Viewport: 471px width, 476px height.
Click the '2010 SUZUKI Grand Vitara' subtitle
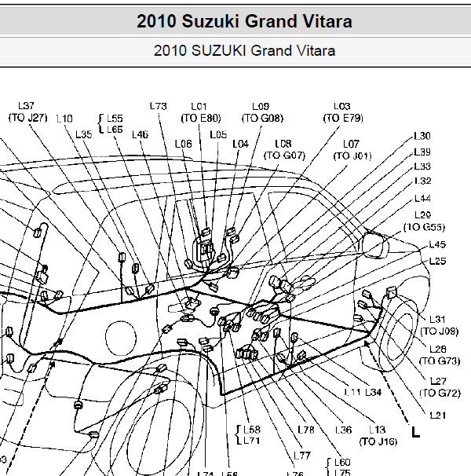[244, 50]
